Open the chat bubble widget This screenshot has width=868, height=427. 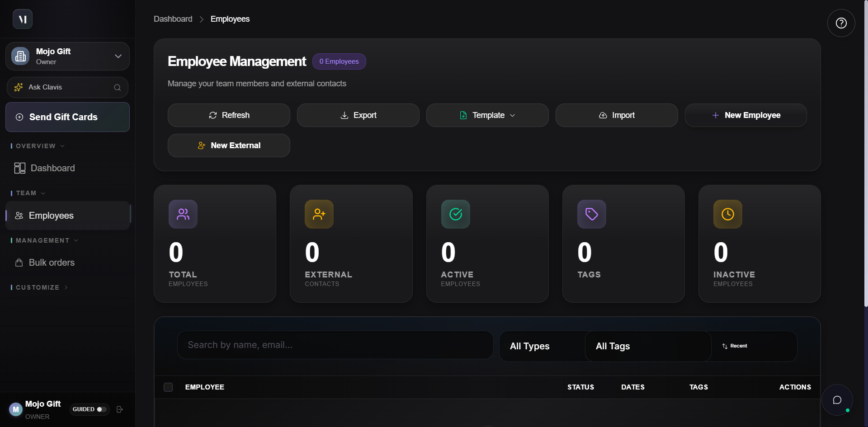(x=837, y=400)
